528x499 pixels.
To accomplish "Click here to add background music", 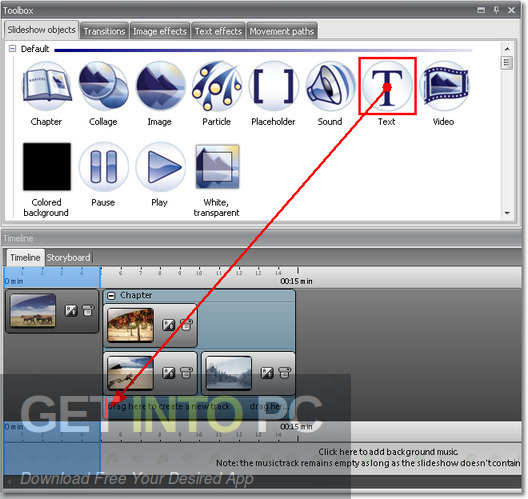I will click(x=388, y=452).
